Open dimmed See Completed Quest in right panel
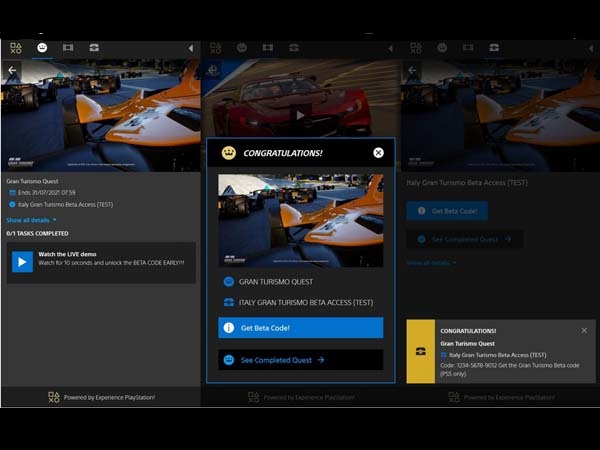This screenshot has width=600, height=450. (465, 239)
